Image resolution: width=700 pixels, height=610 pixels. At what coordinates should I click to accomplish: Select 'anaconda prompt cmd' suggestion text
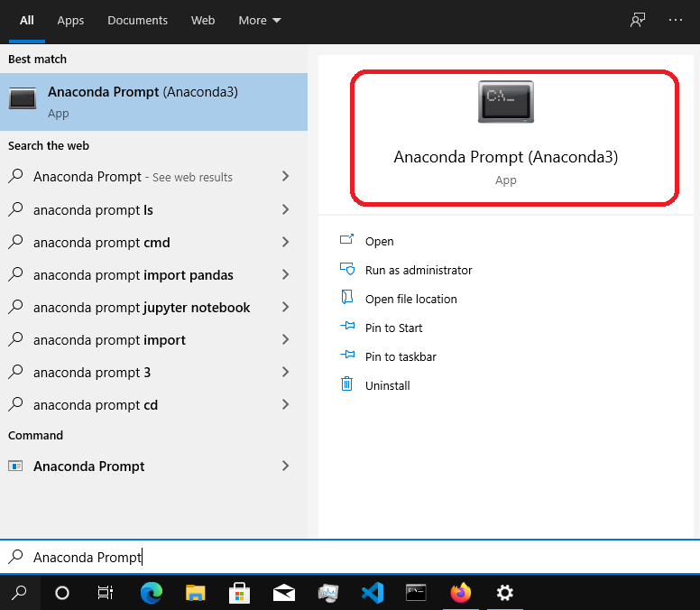102,243
